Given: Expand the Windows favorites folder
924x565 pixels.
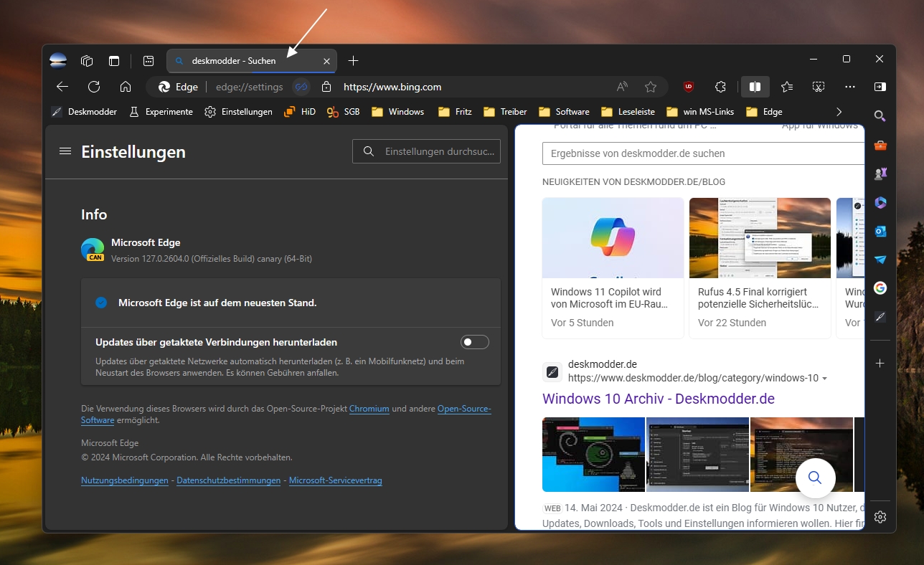Looking at the screenshot, I should [x=397, y=112].
